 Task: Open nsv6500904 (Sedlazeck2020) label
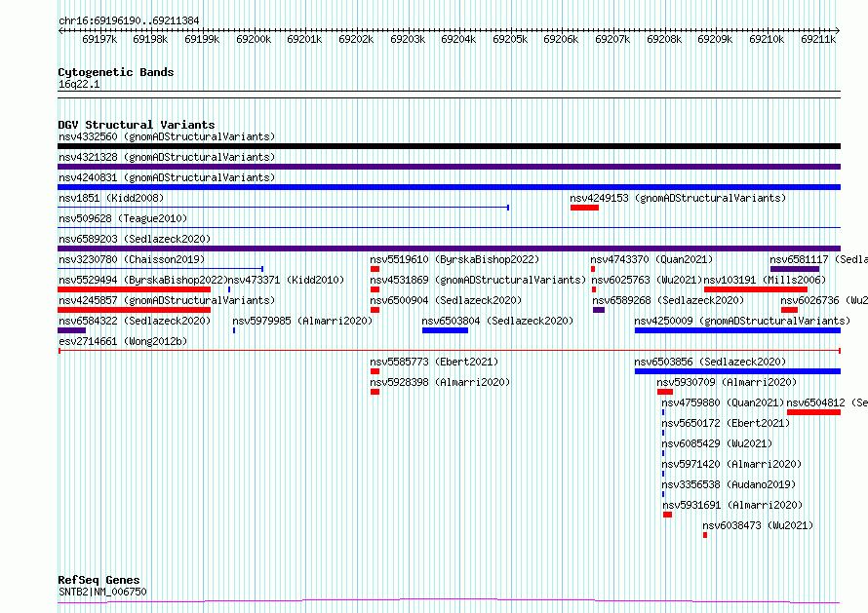pos(446,300)
